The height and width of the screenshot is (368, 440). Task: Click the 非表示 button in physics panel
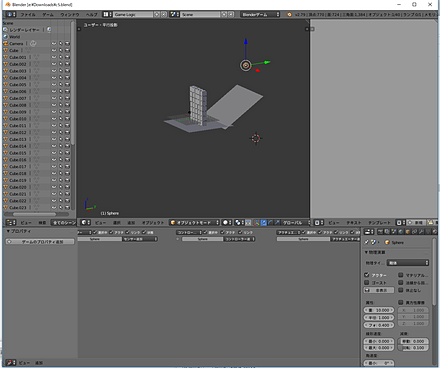point(379,290)
